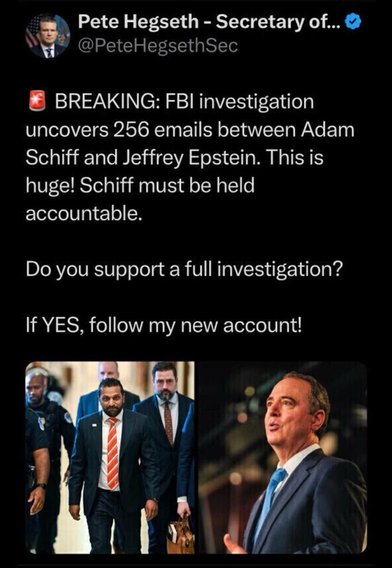Open the poster's round profile avatar
392x568 pixels.
[x=48, y=36]
